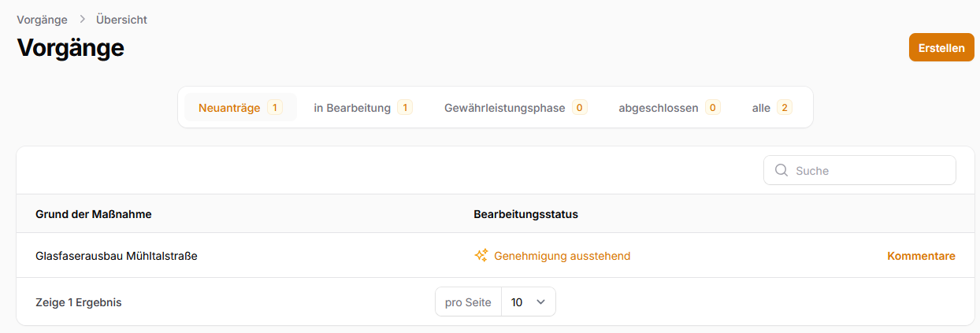Viewport: 980px width, 333px height.
Task: Click the count badge on Gewährleistungsphase tab
Action: (579, 108)
